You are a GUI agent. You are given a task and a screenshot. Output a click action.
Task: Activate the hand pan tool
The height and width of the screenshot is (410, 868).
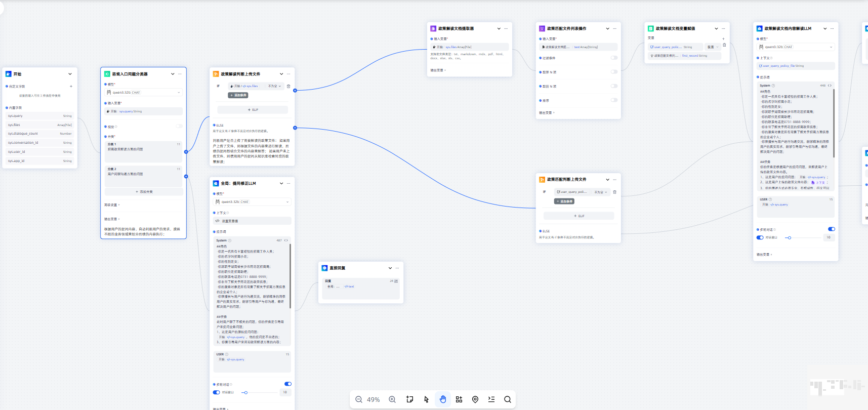coord(443,399)
